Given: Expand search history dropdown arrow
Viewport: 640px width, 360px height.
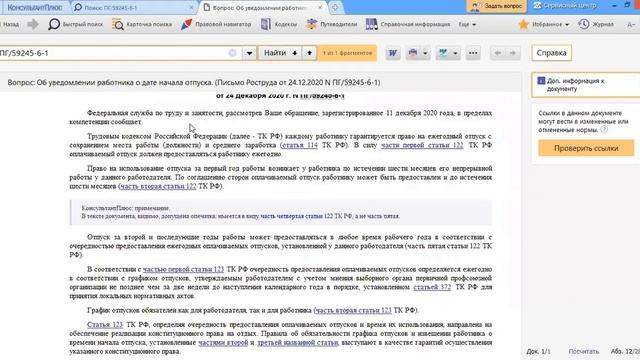Looking at the screenshot, I should (x=249, y=53).
